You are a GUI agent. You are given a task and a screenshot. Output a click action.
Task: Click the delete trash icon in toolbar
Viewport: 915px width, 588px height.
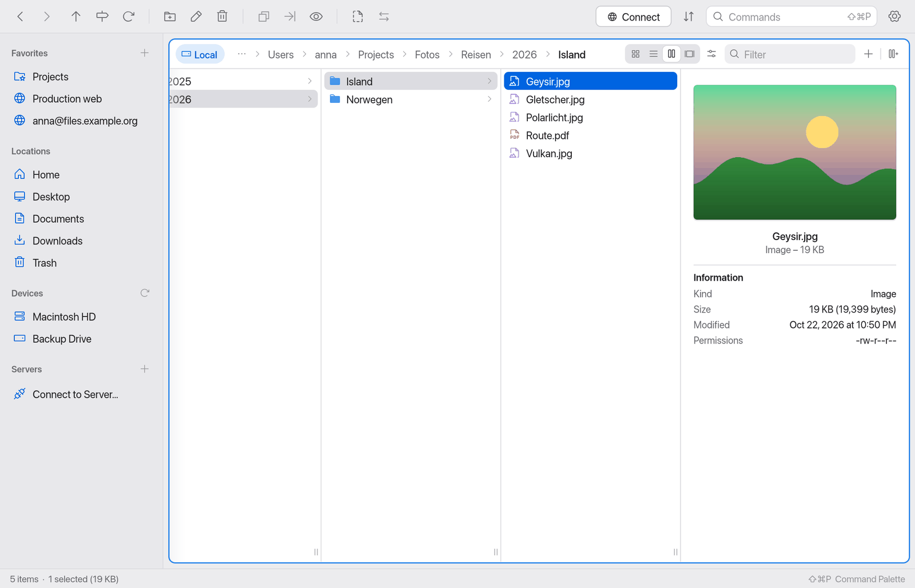[222, 17]
